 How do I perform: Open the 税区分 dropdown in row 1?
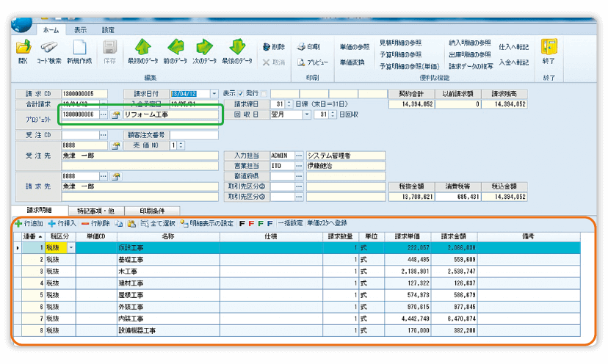pos(71,248)
